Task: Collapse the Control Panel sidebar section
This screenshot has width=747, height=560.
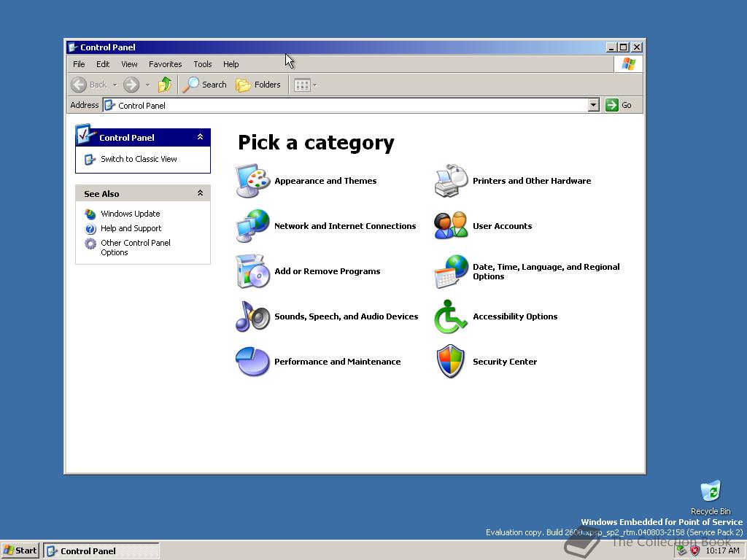Action: [200, 137]
